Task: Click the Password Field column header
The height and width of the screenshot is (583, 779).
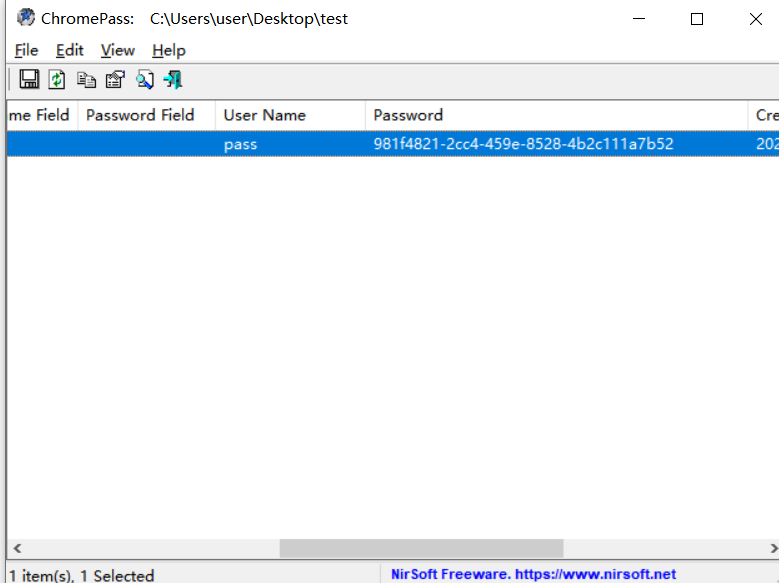Action: (140, 115)
